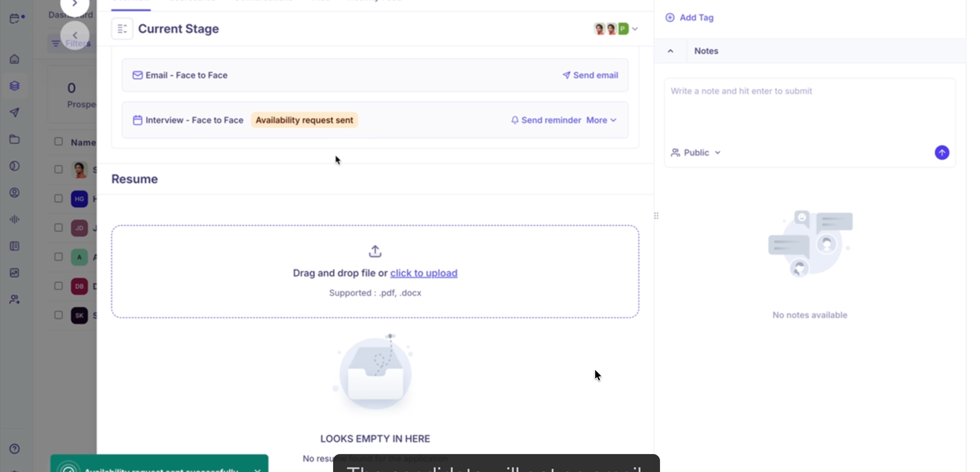Select the Home icon in the left sidebar
The width and height of the screenshot is (980, 472).
(x=14, y=59)
